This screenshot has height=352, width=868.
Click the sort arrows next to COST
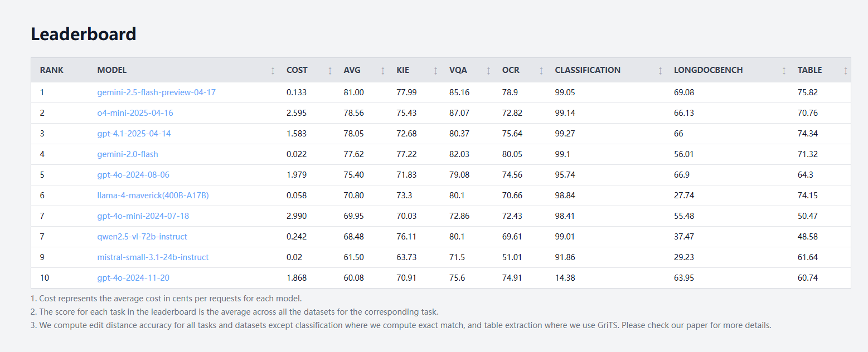click(330, 71)
